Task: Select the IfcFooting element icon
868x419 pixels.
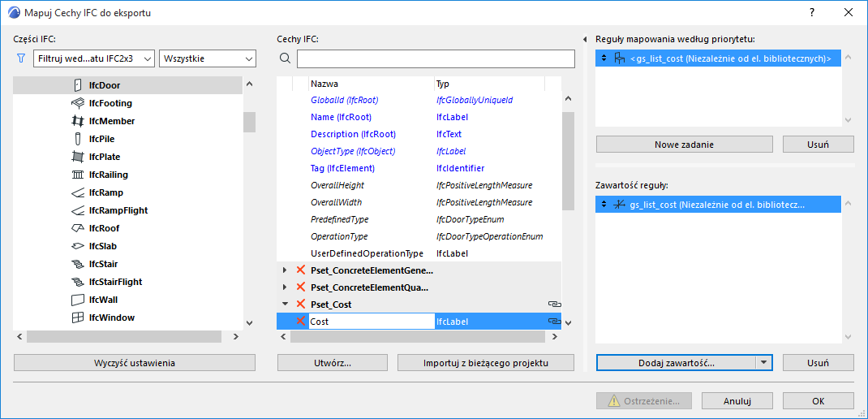Action: (78, 103)
